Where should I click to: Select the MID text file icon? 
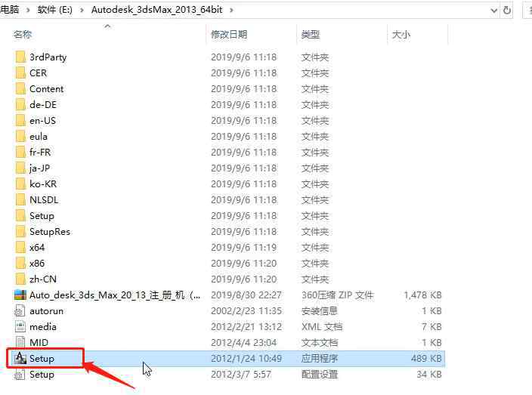pos(20,342)
